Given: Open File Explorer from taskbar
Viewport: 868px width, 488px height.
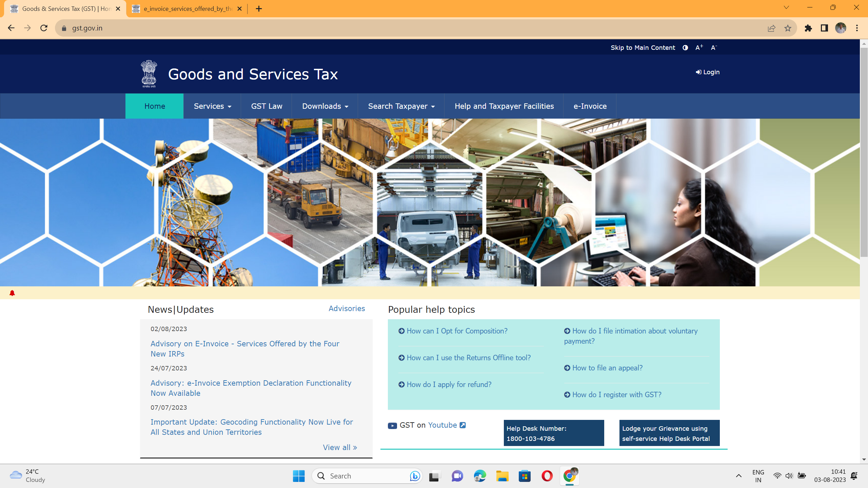Looking at the screenshot, I should (x=502, y=476).
